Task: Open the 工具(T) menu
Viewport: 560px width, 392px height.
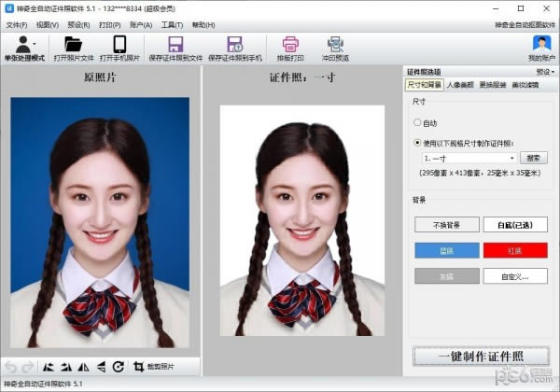Action: coord(171,23)
